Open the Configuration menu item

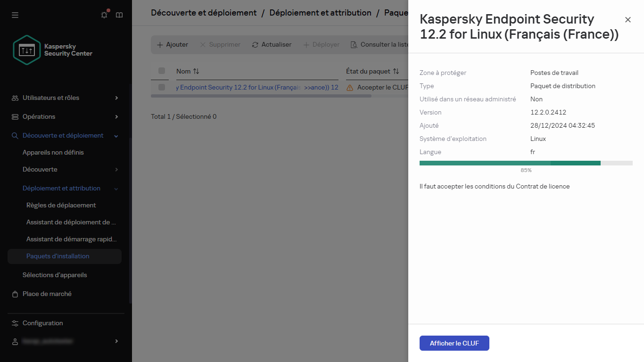[42, 323]
